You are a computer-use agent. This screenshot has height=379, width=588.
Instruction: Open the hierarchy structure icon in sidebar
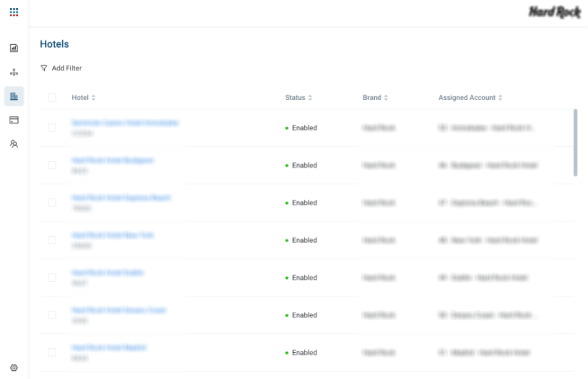[14, 72]
